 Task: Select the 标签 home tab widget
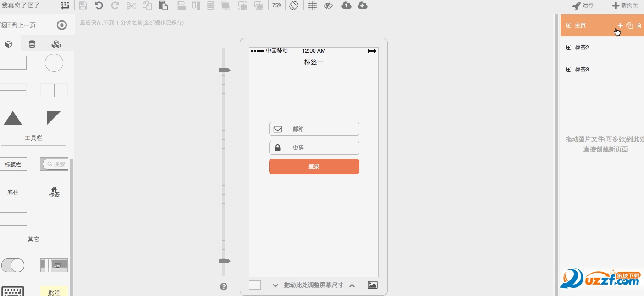54,192
